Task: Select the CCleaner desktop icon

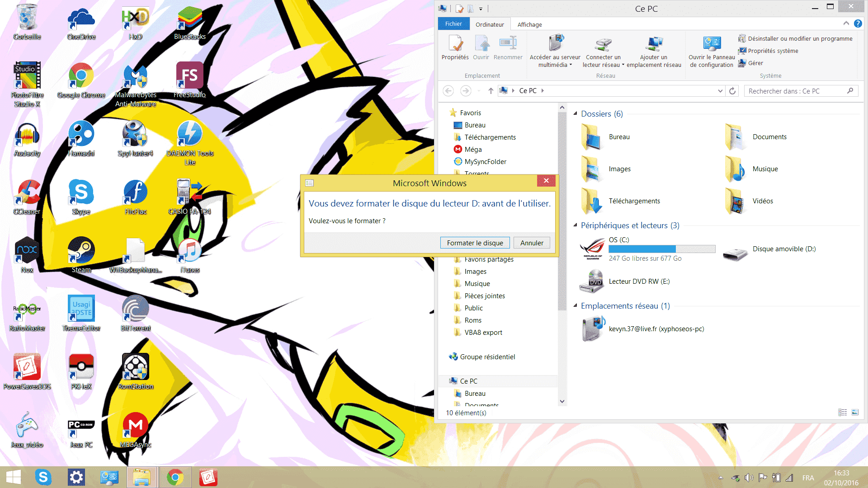Action: 27,197
